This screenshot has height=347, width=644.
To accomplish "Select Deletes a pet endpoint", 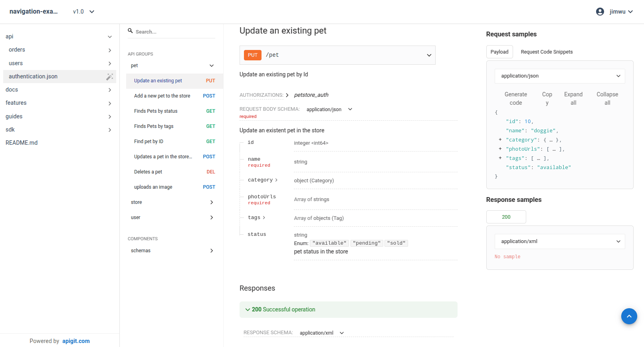I will [175, 172].
